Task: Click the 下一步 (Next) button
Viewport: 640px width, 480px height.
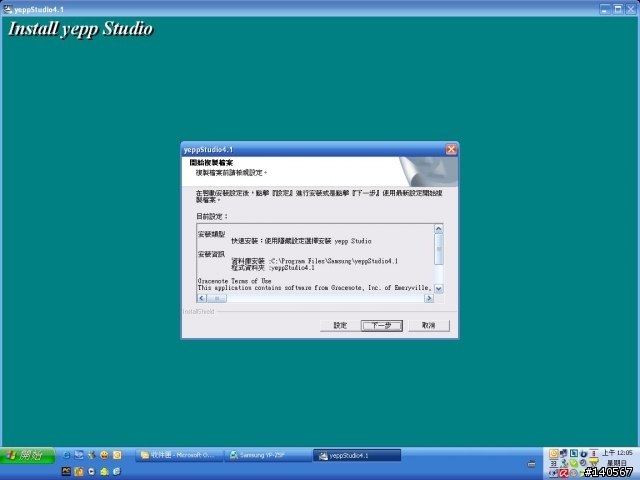Action: pyautogui.click(x=382, y=325)
